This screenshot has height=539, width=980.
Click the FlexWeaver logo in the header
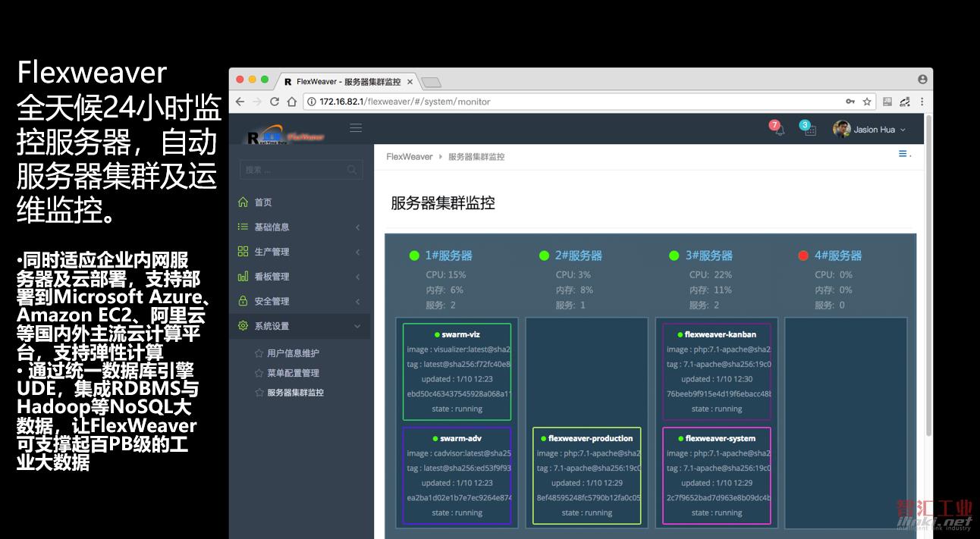click(286, 136)
